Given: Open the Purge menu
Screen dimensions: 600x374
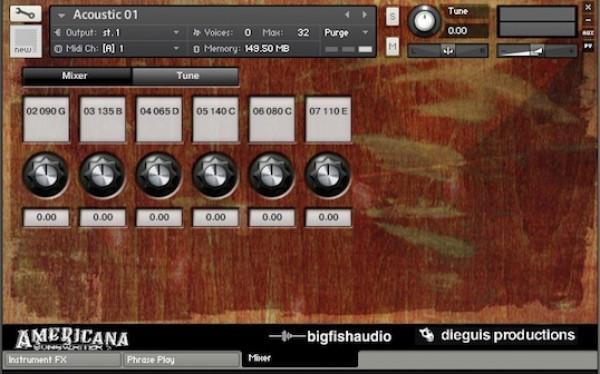Looking at the screenshot, I should click(x=346, y=33).
